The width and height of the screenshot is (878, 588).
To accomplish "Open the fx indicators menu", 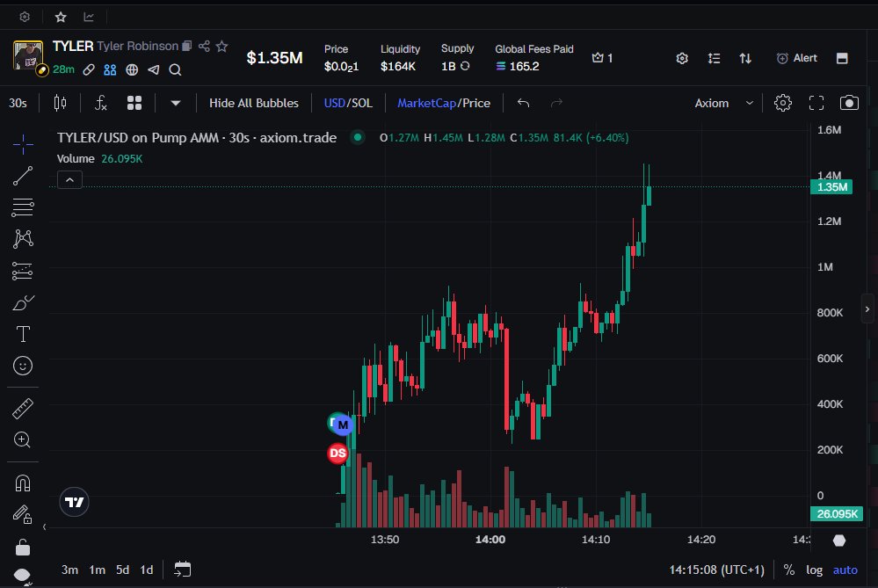I will (101, 103).
